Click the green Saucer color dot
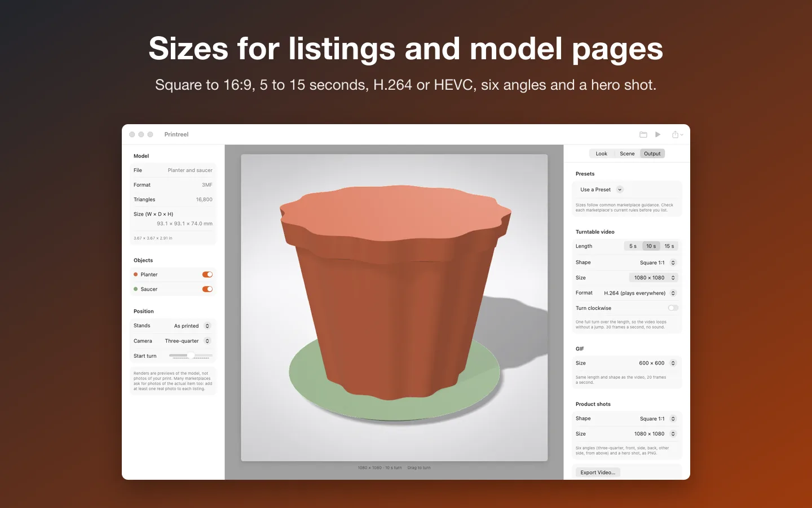Viewport: 812px width, 508px height. point(135,289)
